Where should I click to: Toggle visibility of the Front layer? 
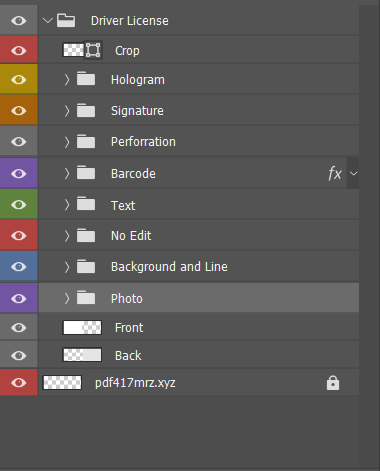pos(19,328)
